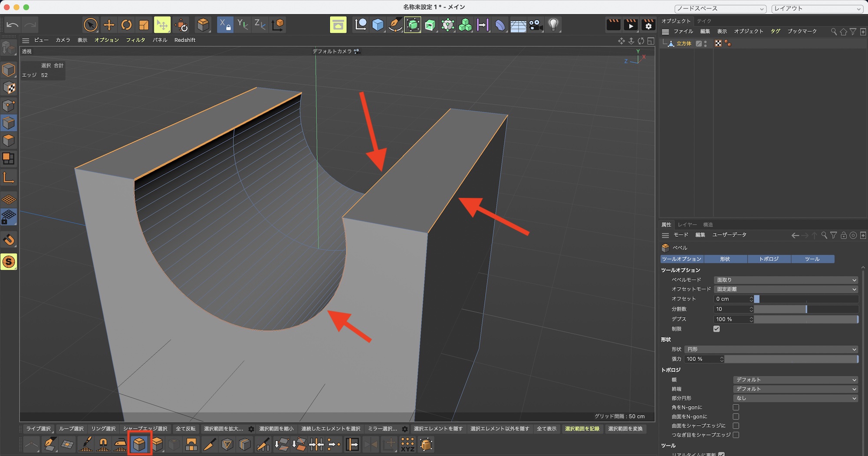Click the Undo arrow icon
868x456 pixels.
(13, 25)
